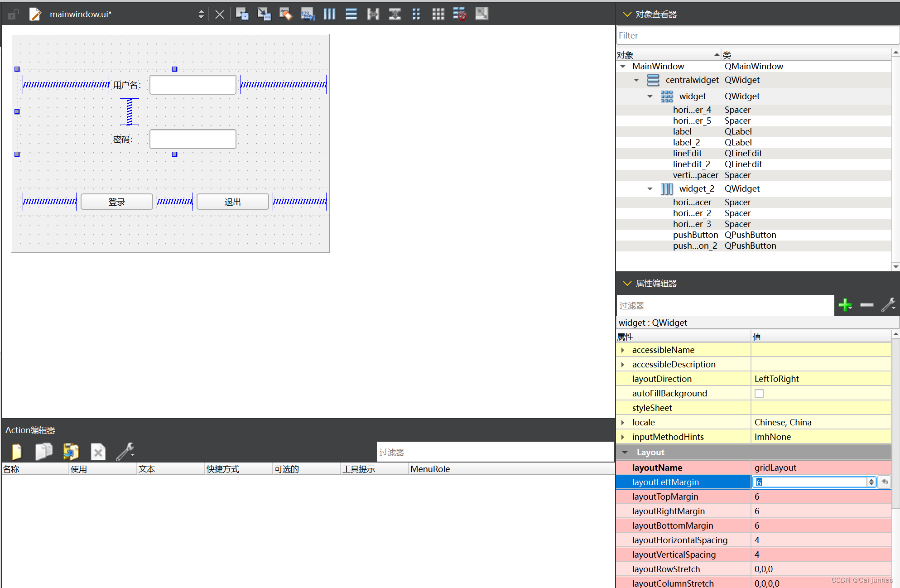Click the Copy action icon in Action编辑器
The image size is (900, 588).
point(44,452)
